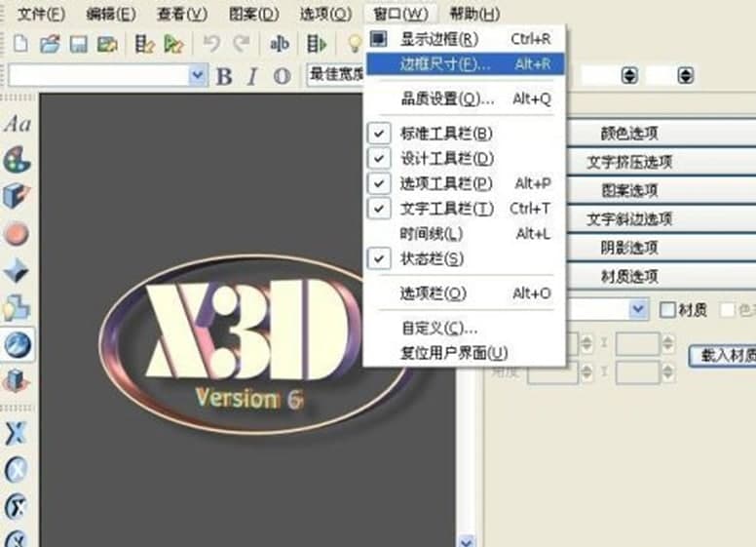Choose 品质设置(Q)... menu item
This screenshot has width=756, height=547.
click(465, 98)
